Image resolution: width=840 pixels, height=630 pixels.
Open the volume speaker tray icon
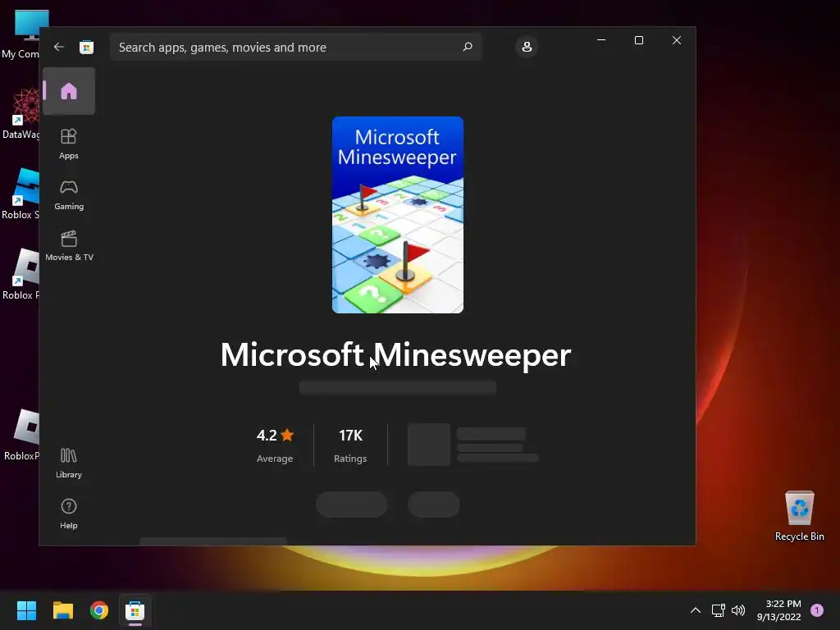738,610
